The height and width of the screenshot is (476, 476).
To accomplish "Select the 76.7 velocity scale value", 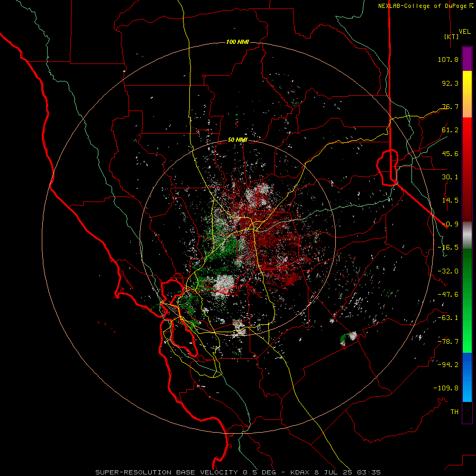I will click(450, 106).
